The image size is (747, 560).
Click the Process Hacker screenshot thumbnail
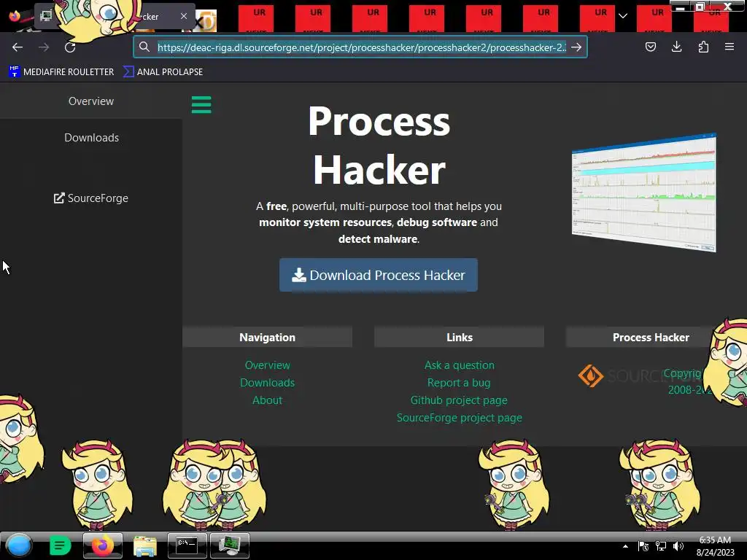(644, 192)
